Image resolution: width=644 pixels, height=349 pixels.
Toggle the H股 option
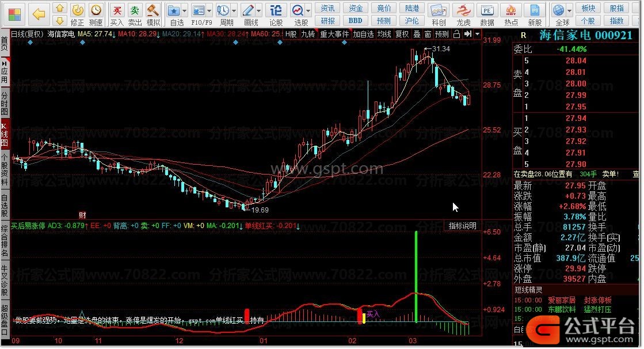(x=291, y=34)
